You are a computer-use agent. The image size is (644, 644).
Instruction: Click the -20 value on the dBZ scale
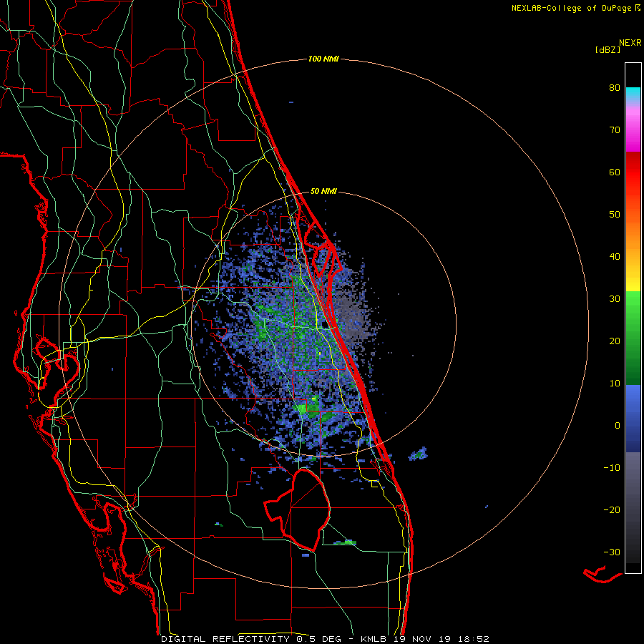coord(612,510)
